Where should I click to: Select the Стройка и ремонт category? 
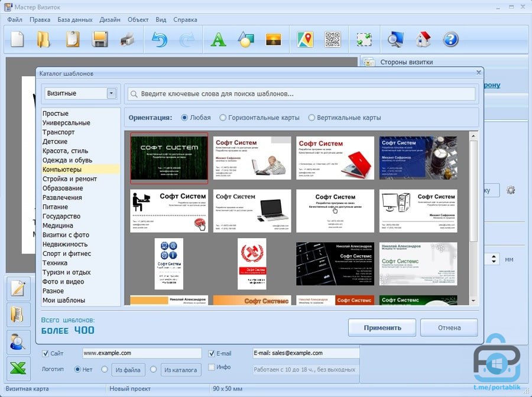click(x=70, y=178)
